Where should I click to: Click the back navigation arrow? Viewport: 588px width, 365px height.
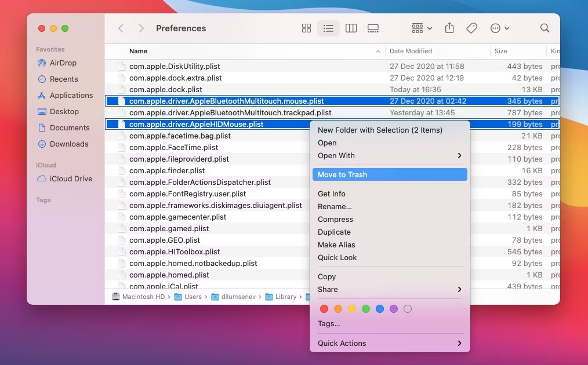pos(121,28)
